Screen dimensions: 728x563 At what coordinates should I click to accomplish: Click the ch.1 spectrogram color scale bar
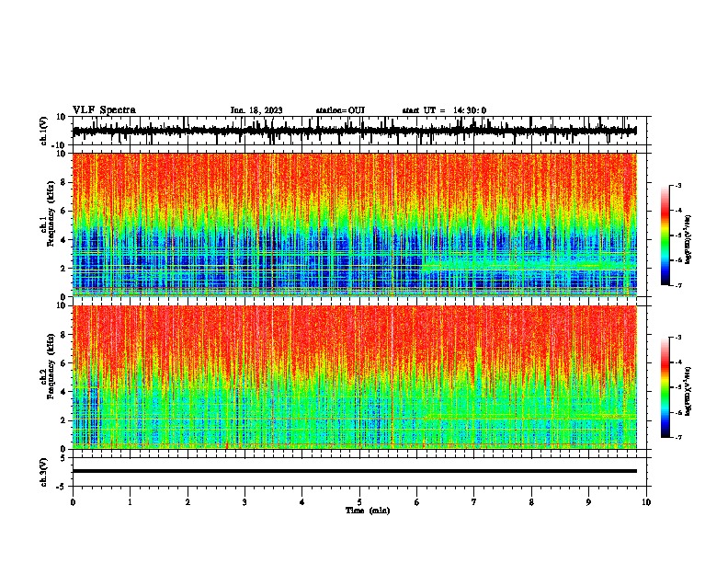click(665, 236)
